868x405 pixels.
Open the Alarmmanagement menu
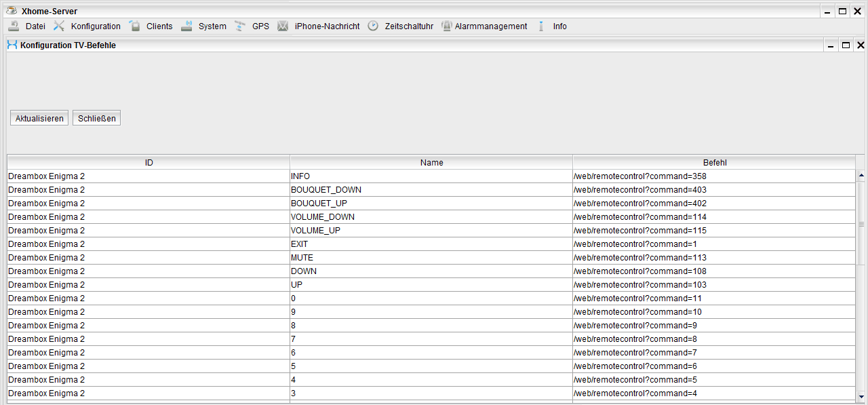[490, 26]
